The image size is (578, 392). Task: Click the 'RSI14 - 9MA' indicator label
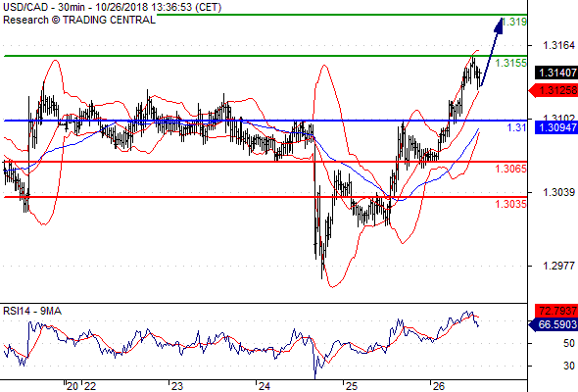pyautogui.click(x=32, y=312)
